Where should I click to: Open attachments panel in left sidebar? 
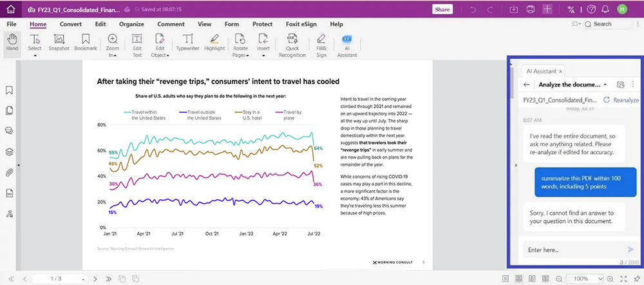tap(10, 172)
